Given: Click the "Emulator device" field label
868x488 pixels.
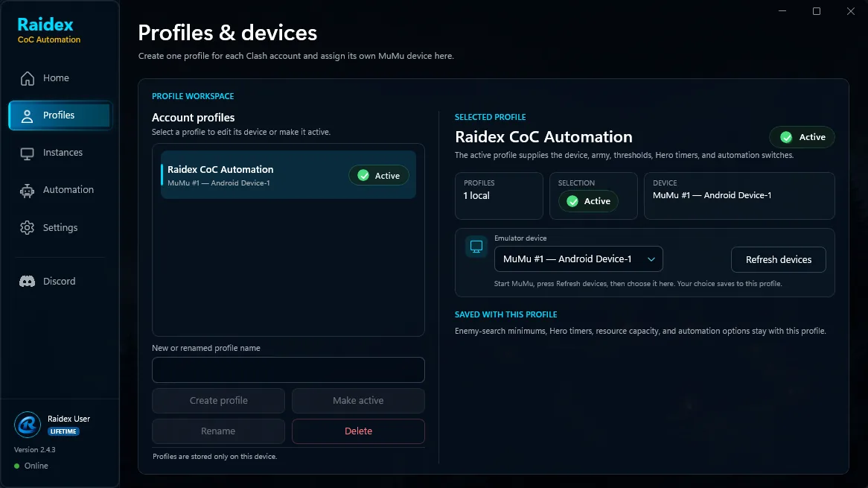Looking at the screenshot, I should tap(520, 238).
